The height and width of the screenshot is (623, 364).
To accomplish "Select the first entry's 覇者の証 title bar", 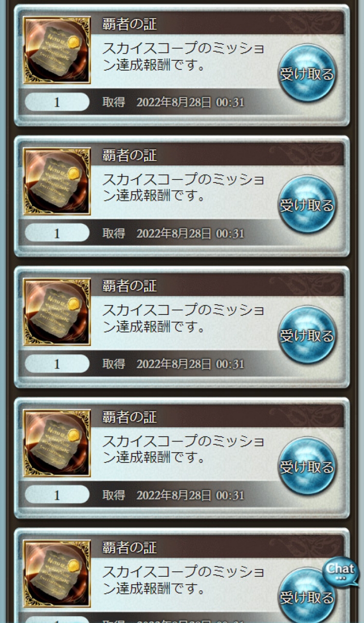I will (218, 23).
